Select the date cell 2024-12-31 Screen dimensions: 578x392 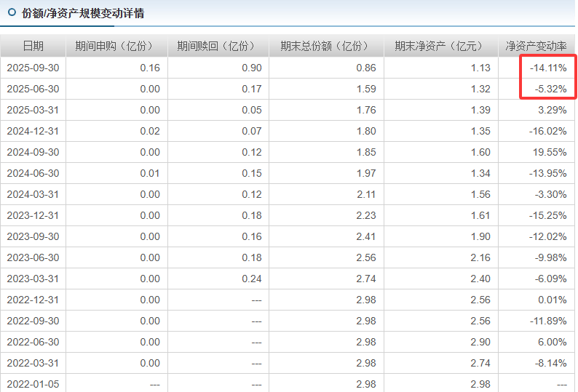[x=33, y=131]
